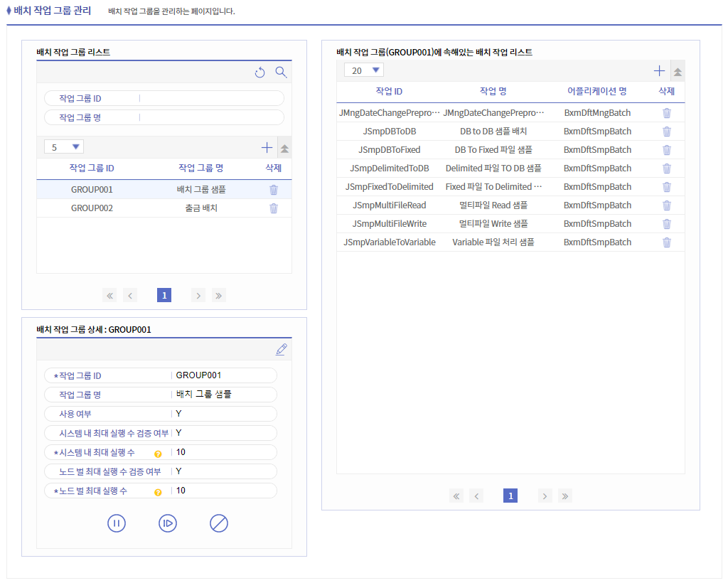Click the resume play circular button
The width and height of the screenshot is (728, 583).
click(x=168, y=523)
